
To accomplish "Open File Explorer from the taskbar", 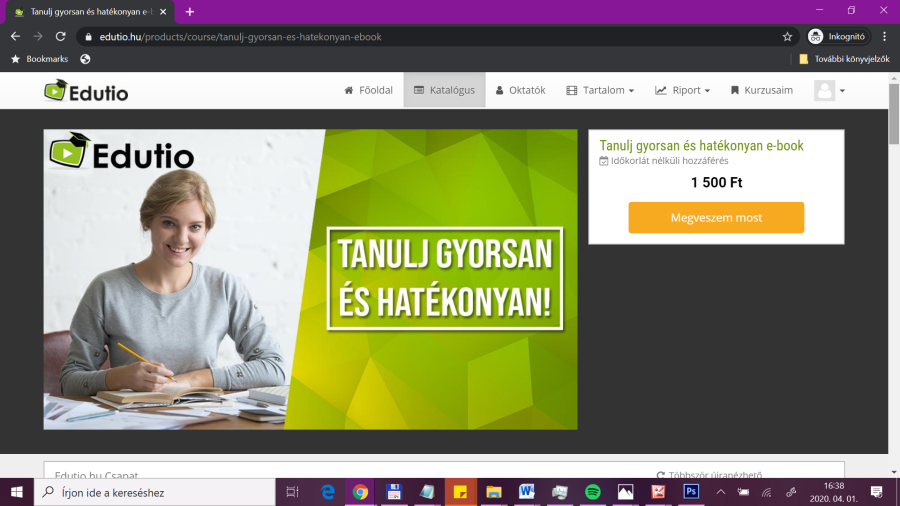I will pyautogui.click(x=494, y=492).
